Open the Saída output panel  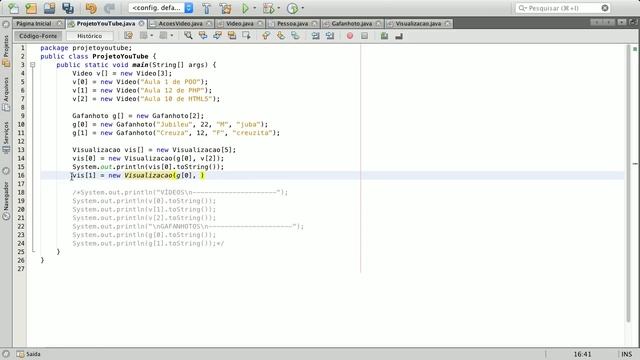click(x=29, y=354)
